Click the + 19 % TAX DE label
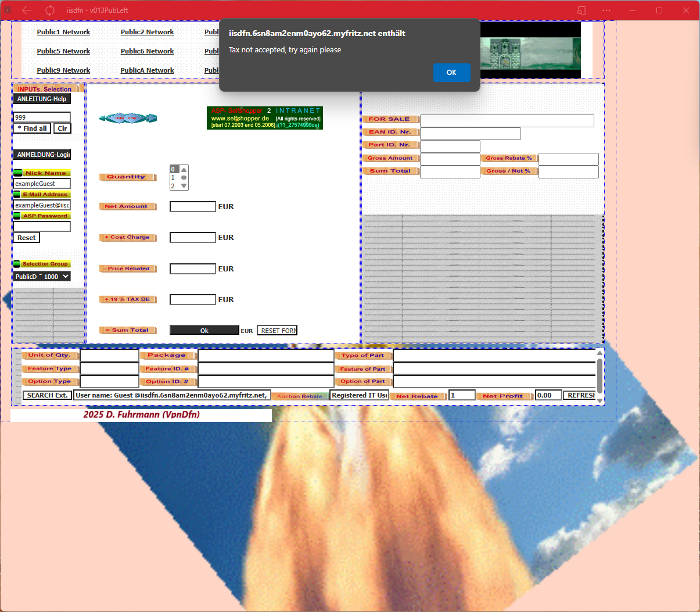 click(x=128, y=299)
